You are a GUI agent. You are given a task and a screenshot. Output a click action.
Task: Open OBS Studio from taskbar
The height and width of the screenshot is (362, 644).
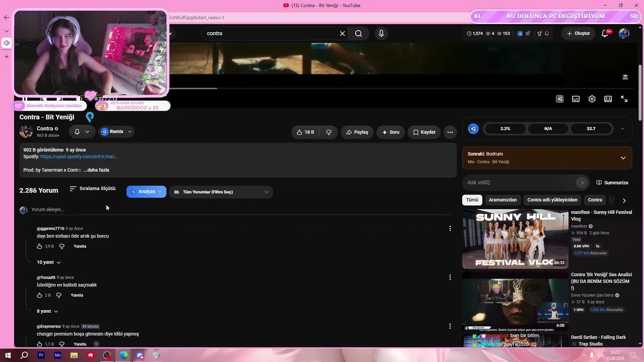(x=107, y=355)
